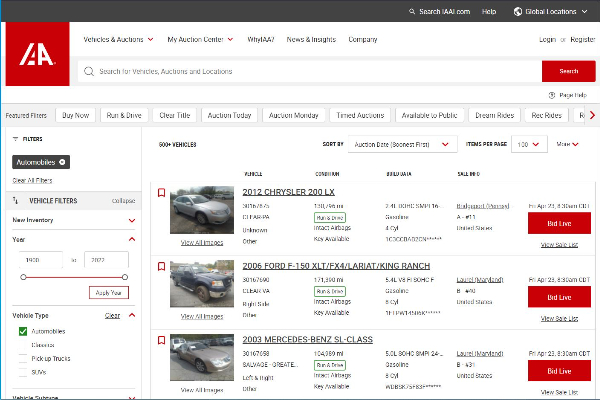Open the 2006 Ford F-150 title link
This screenshot has height=400, width=600.
(x=336, y=266)
